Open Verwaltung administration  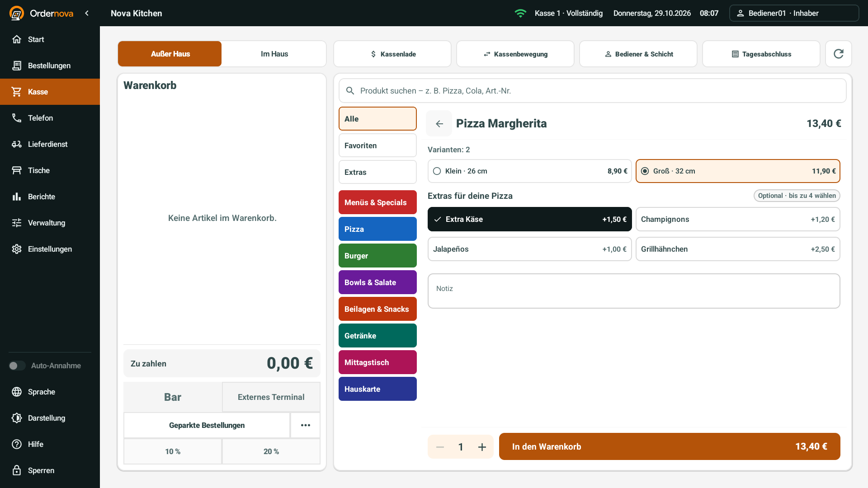pyautogui.click(x=50, y=223)
